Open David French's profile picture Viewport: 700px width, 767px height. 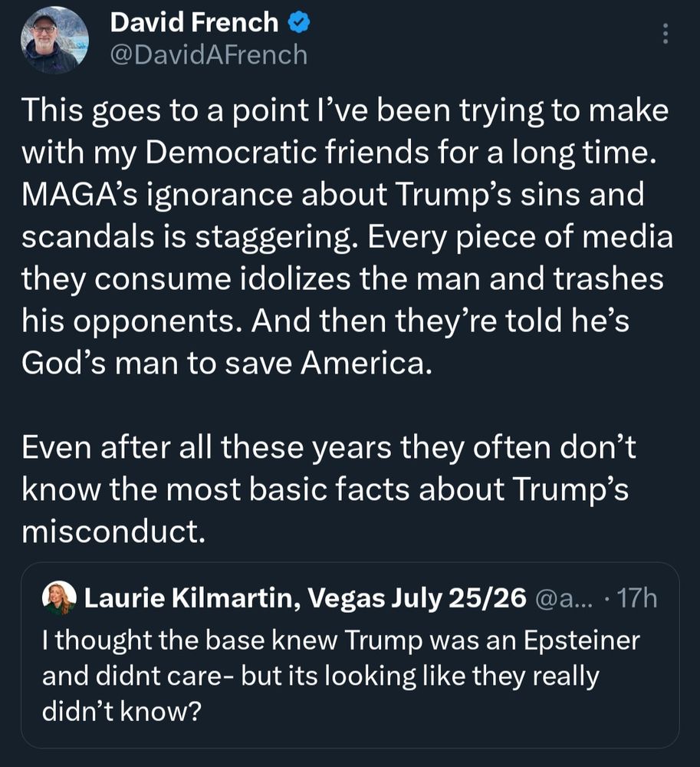coord(54,40)
